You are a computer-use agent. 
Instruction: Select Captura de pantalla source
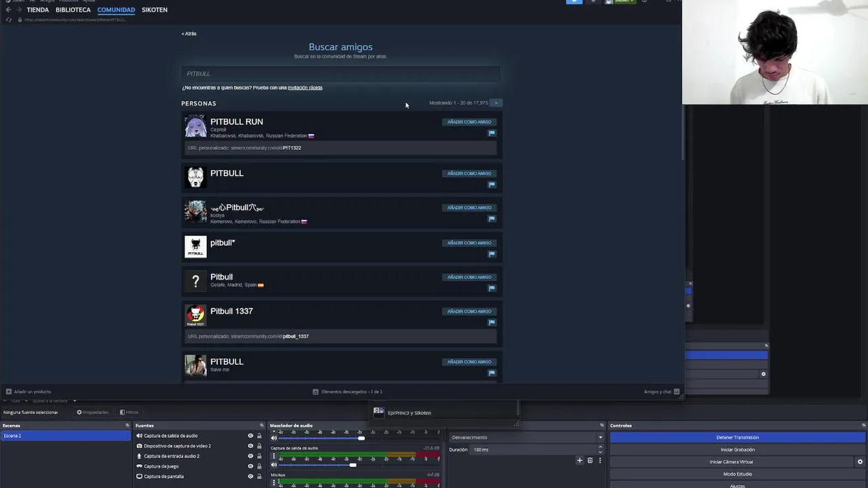click(x=163, y=476)
